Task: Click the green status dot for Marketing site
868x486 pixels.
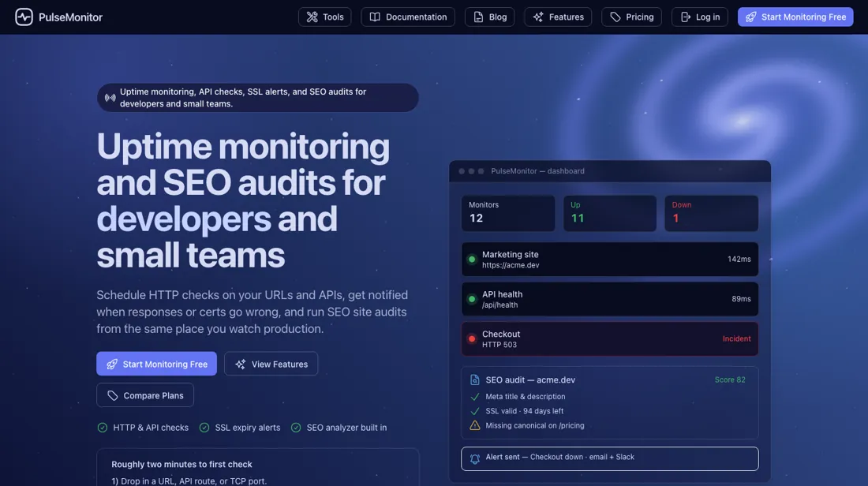Action: click(472, 259)
